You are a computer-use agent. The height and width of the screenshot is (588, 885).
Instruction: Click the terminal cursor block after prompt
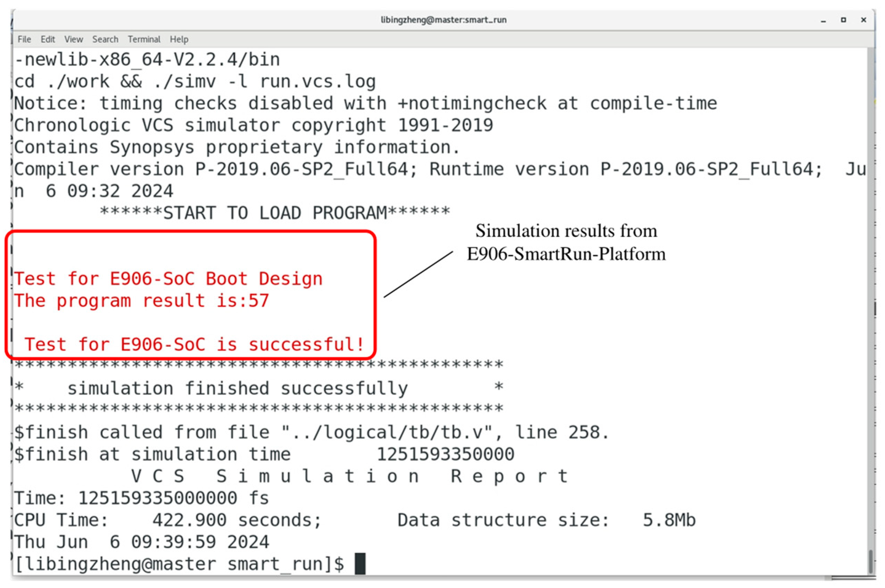coord(360,564)
